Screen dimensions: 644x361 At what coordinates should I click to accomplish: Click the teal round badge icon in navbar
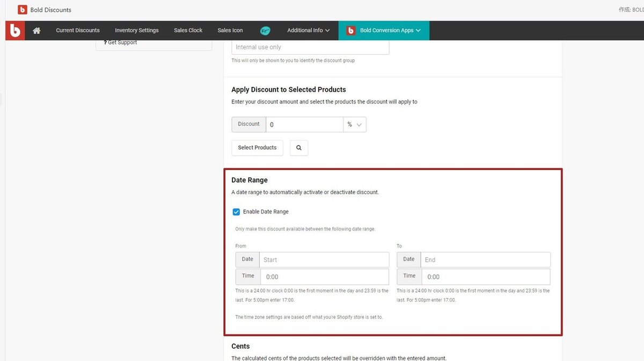(x=265, y=31)
